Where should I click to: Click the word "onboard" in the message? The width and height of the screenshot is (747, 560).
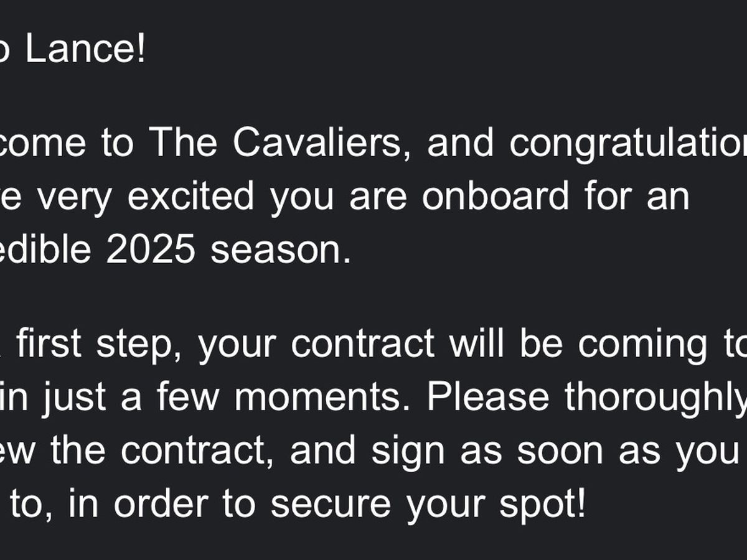[495, 196]
